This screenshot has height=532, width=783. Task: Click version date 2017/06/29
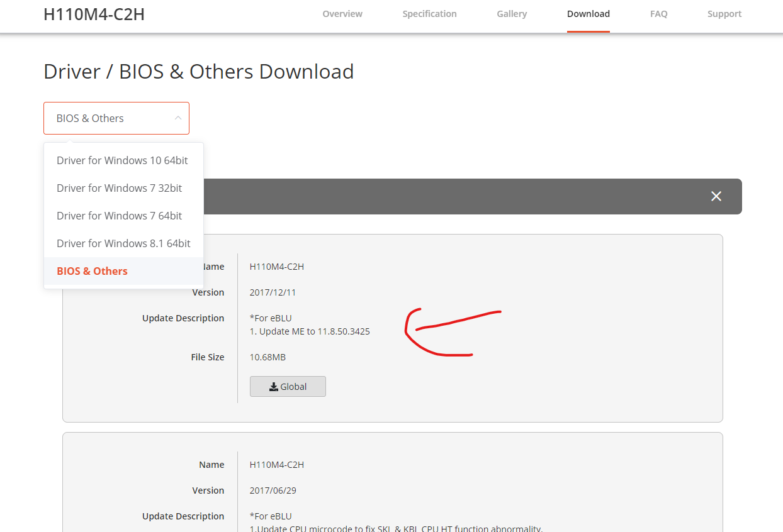(x=273, y=490)
